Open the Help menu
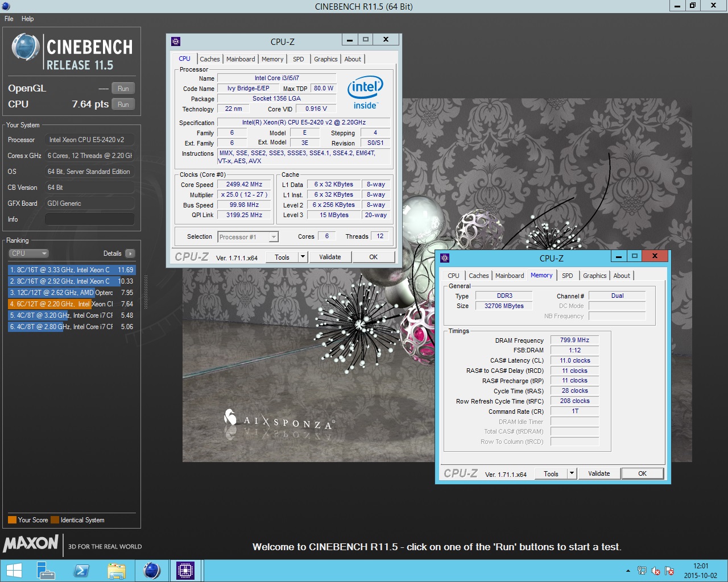Viewport: 728px width, 582px height. click(x=28, y=19)
